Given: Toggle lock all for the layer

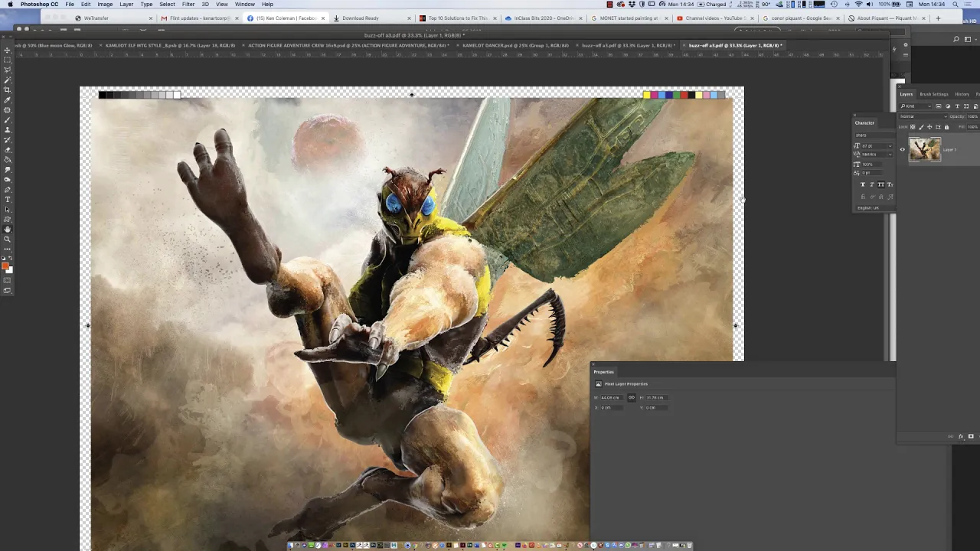Looking at the screenshot, I should (946, 127).
